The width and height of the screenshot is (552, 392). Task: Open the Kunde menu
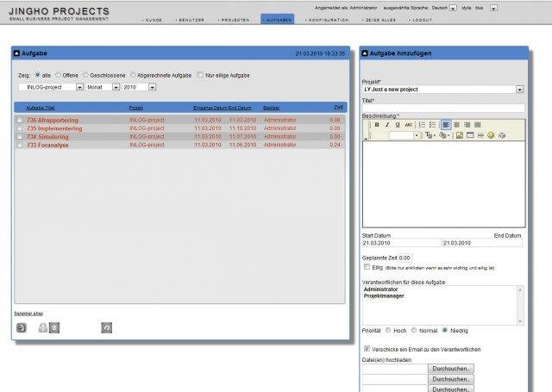[x=152, y=20]
